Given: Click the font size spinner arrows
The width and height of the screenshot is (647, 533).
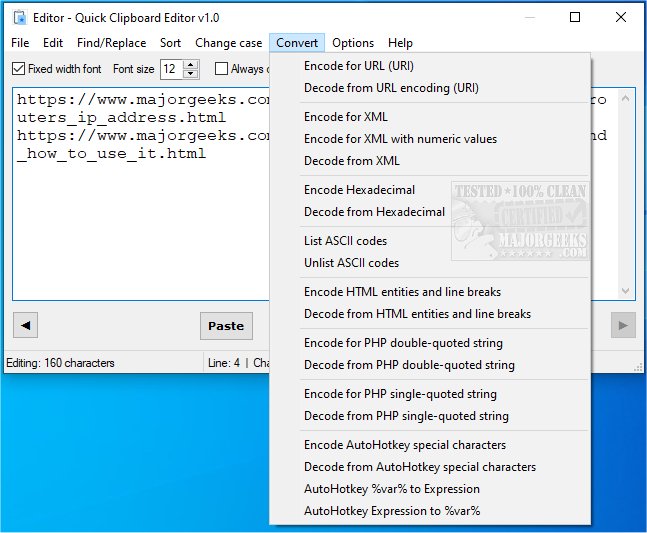Looking at the screenshot, I should 192,69.
